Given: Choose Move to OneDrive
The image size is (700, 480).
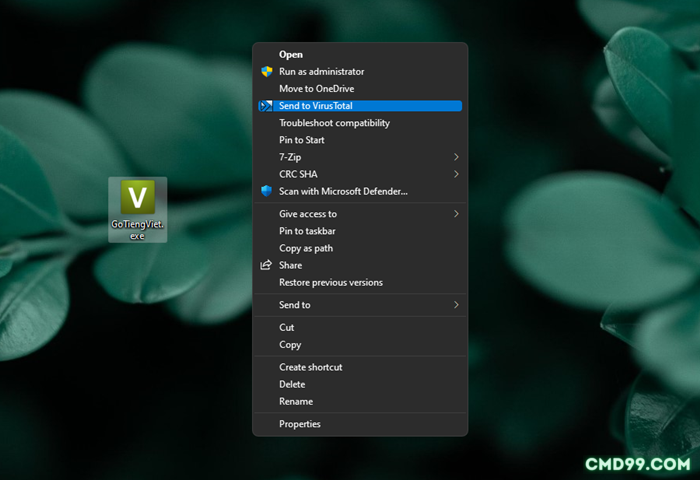Looking at the screenshot, I should click(360, 89).
